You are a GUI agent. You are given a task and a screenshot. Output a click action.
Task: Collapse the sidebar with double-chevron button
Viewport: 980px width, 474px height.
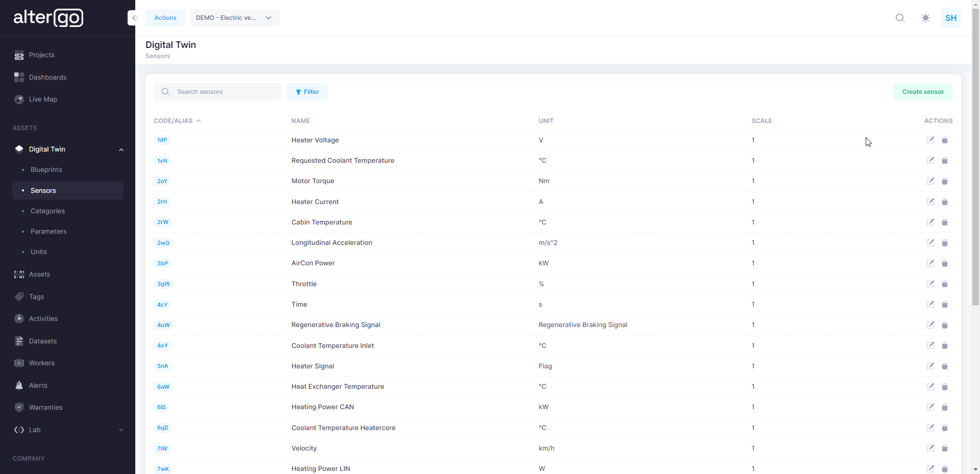pyautogui.click(x=135, y=18)
